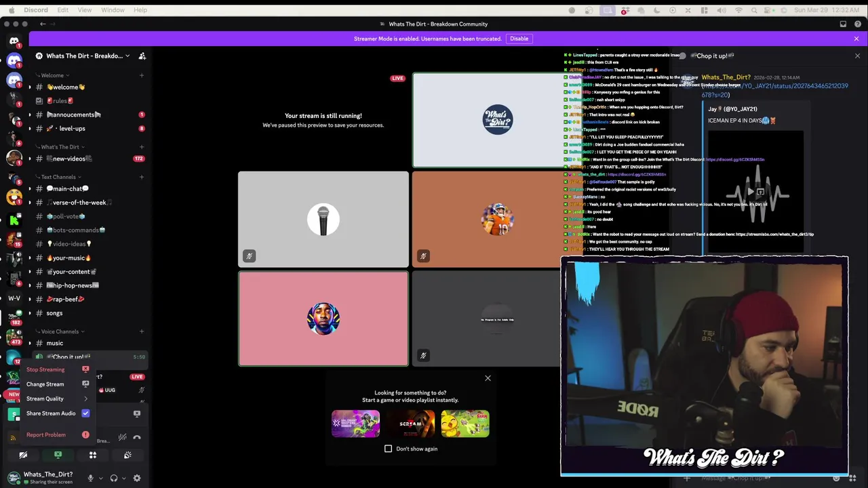Collapse the Voice Channels category

click(x=60, y=331)
